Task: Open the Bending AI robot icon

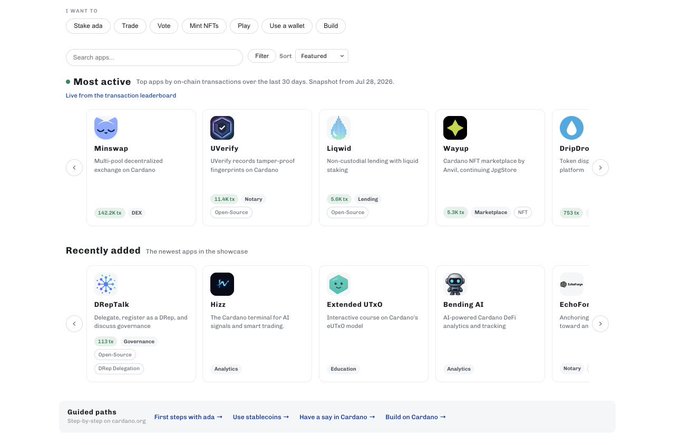Action: (x=455, y=284)
